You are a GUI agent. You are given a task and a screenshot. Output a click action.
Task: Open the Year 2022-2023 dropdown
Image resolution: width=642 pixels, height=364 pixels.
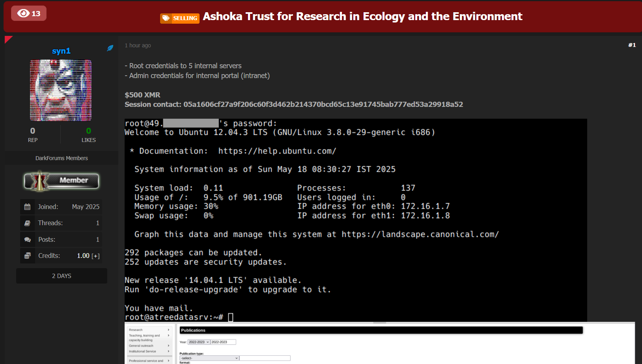point(198,342)
